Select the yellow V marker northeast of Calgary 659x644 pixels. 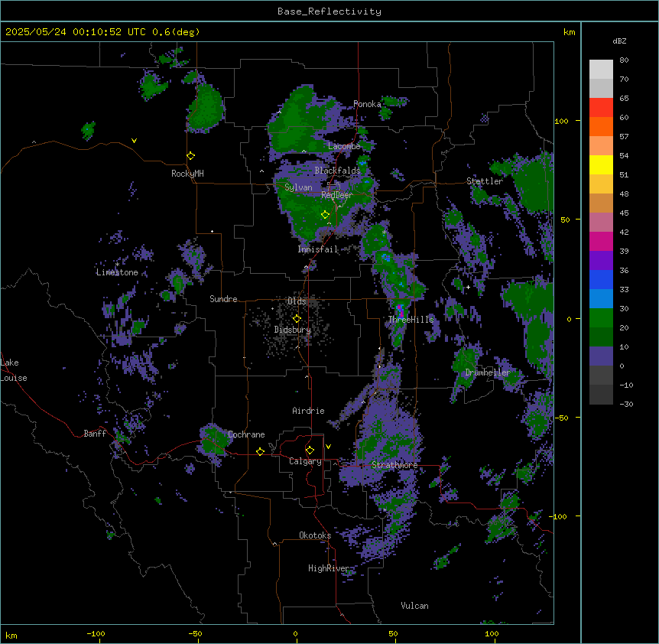pyautogui.click(x=328, y=447)
